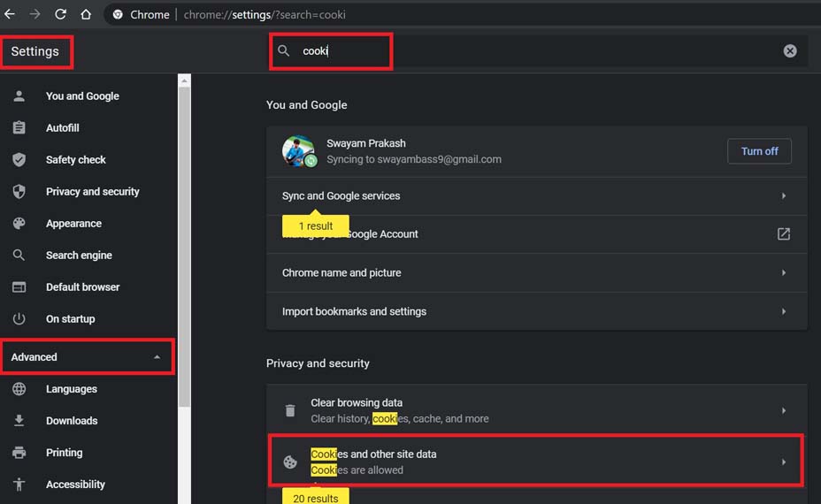
Task: Click the 1 result yellow tooltip
Action: coord(315,225)
